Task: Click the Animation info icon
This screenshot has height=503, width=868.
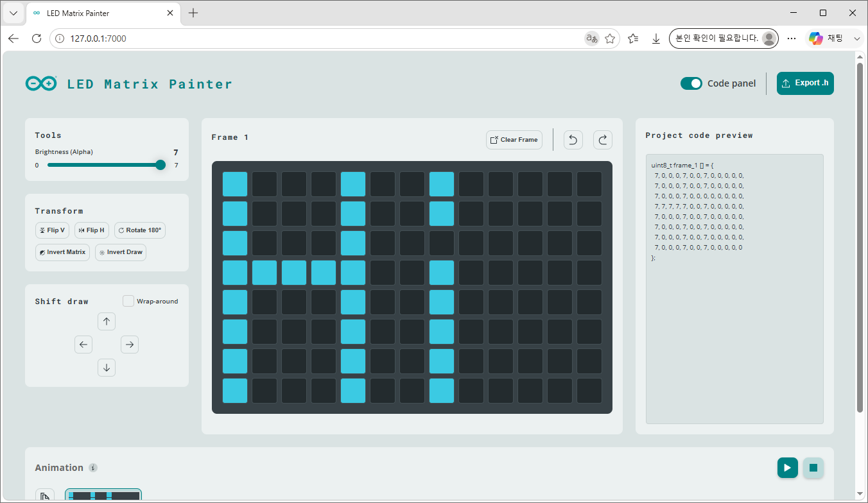Action: point(93,468)
